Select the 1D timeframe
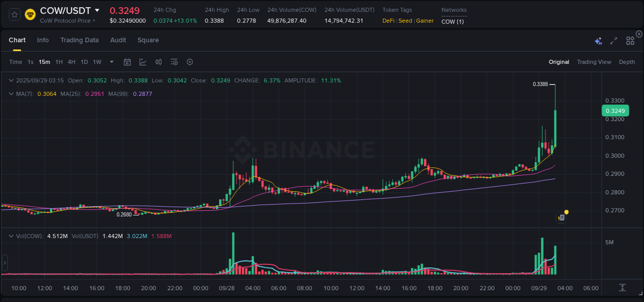The image size is (644, 302). tap(84, 61)
